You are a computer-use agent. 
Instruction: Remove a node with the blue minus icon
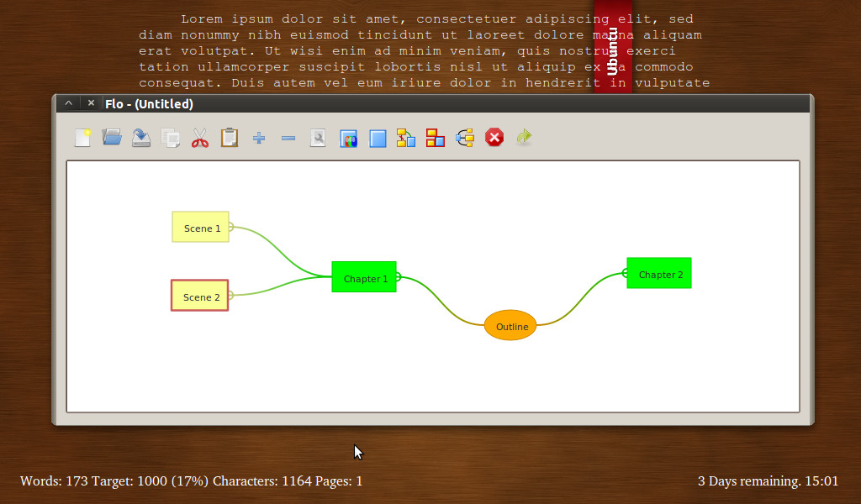coord(288,139)
